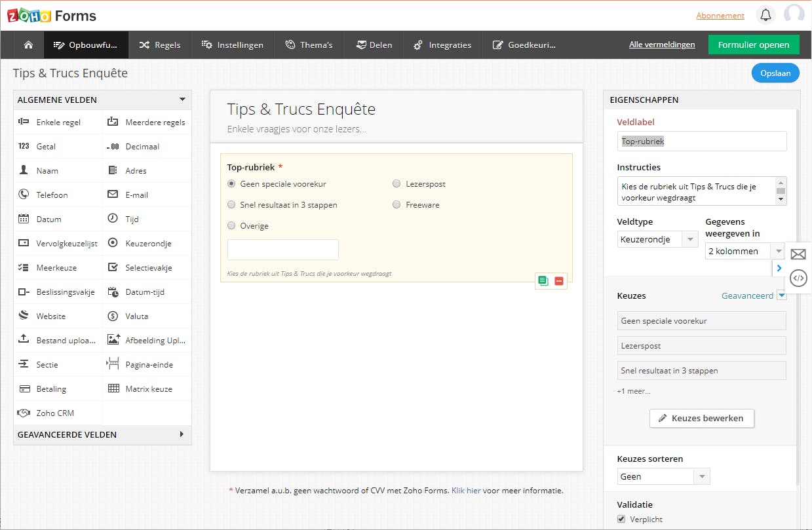Screen dimensions: 812x530
Task: Open the notifications bell
Action: point(765,15)
